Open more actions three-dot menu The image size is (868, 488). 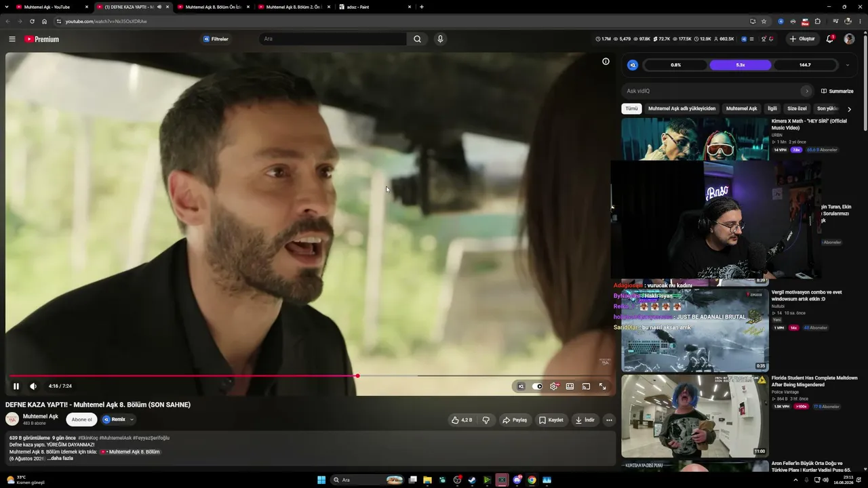609,420
